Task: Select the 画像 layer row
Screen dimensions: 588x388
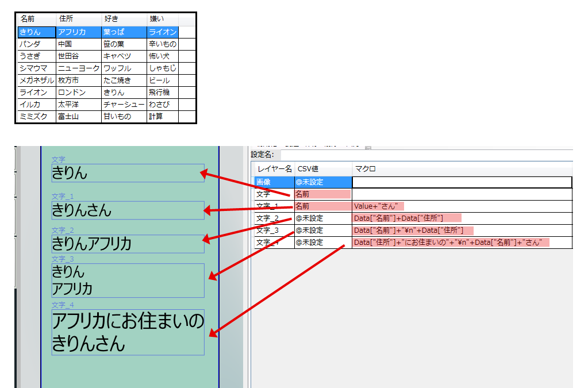Action: click(274, 182)
